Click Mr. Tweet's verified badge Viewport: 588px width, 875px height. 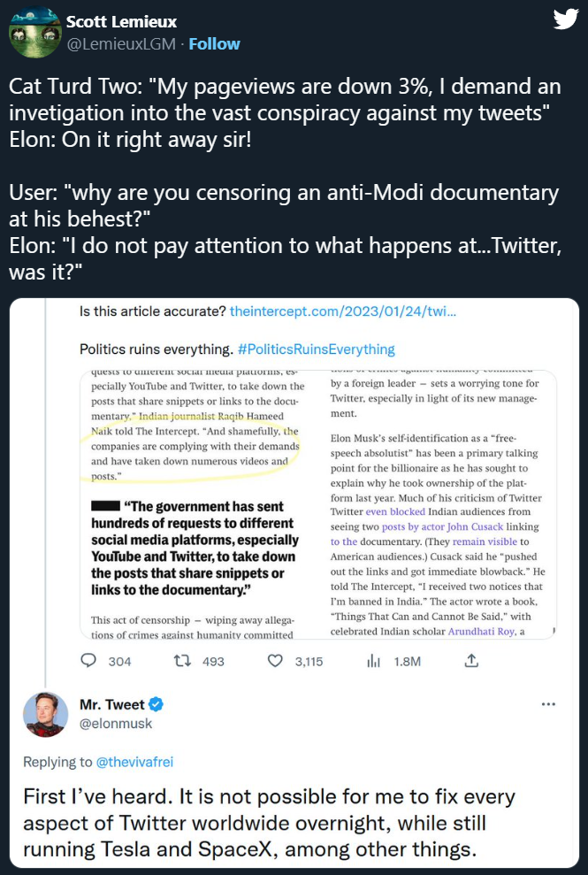[157, 704]
